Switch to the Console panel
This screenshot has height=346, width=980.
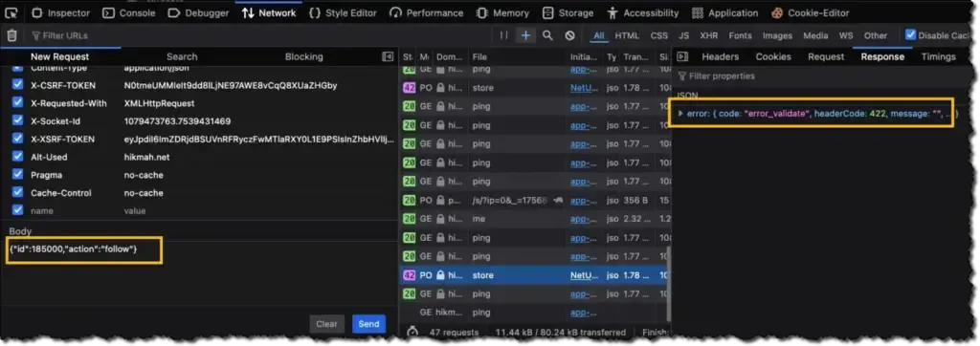coord(129,12)
